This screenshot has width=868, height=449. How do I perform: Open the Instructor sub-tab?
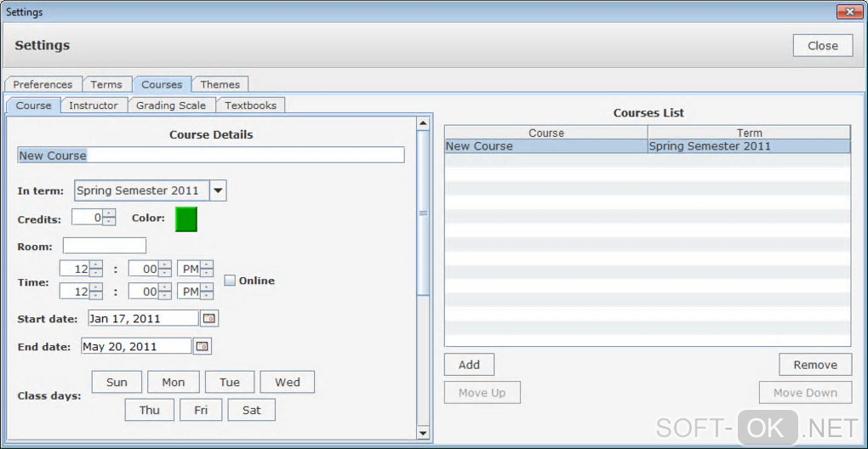tap(93, 105)
